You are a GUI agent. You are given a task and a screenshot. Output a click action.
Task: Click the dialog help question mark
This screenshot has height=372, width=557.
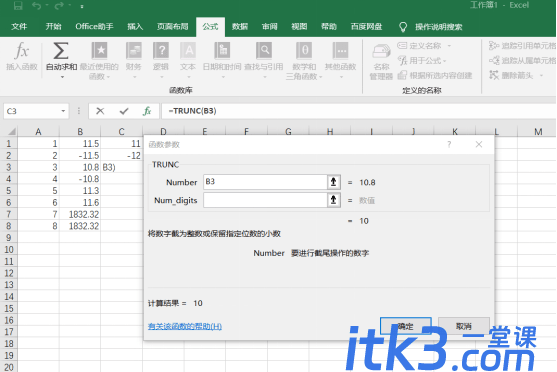click(x=449, y=144)
